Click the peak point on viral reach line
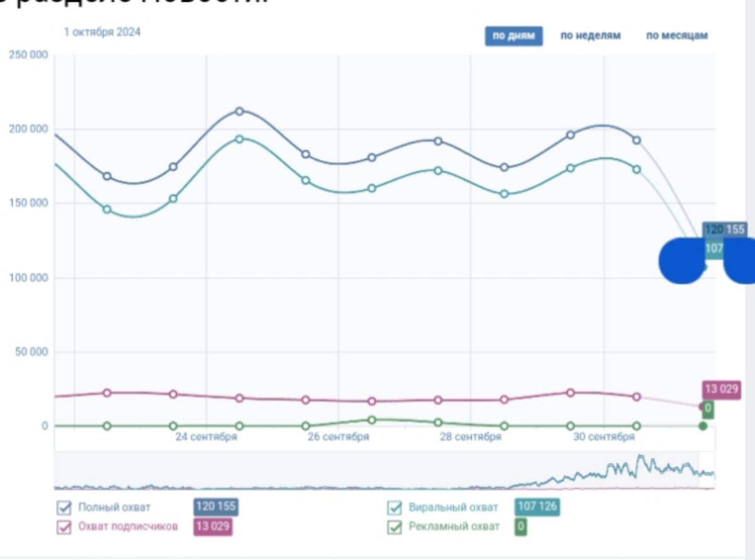 tap(239, 139)
